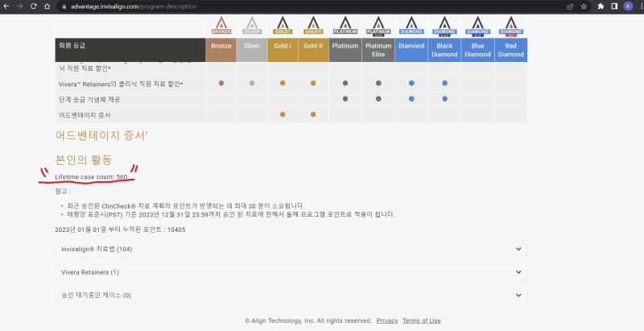Click the Gold II dot in 어드벤테이지 증서 row
Viewport: 644px width, 331px height.
click(313, 114)
